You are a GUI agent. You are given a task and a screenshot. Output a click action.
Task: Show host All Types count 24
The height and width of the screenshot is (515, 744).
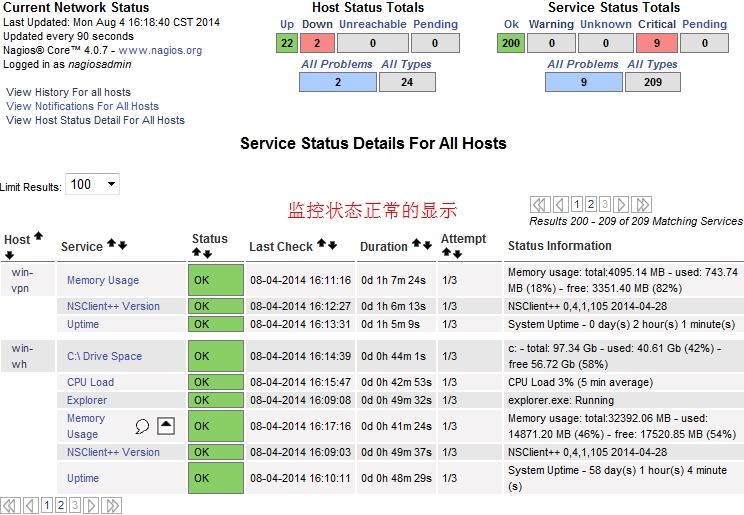(407, 82)
